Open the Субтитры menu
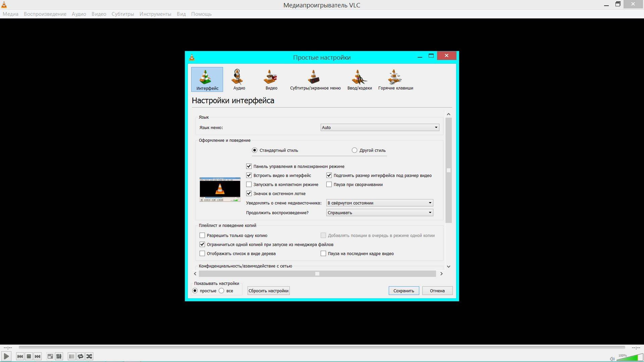The image size is (644, 362). [123, 14]
